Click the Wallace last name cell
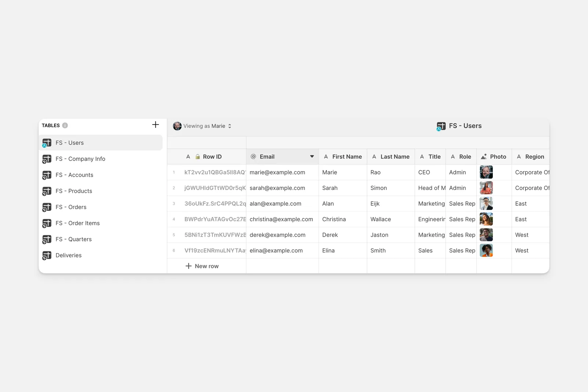The width and height of the screenshot is (588, 392). 391,219
